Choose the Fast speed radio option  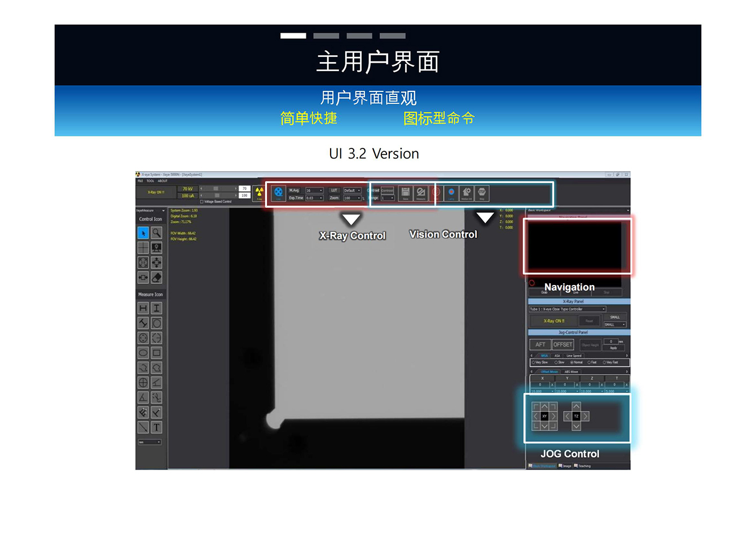coord(590,362)
